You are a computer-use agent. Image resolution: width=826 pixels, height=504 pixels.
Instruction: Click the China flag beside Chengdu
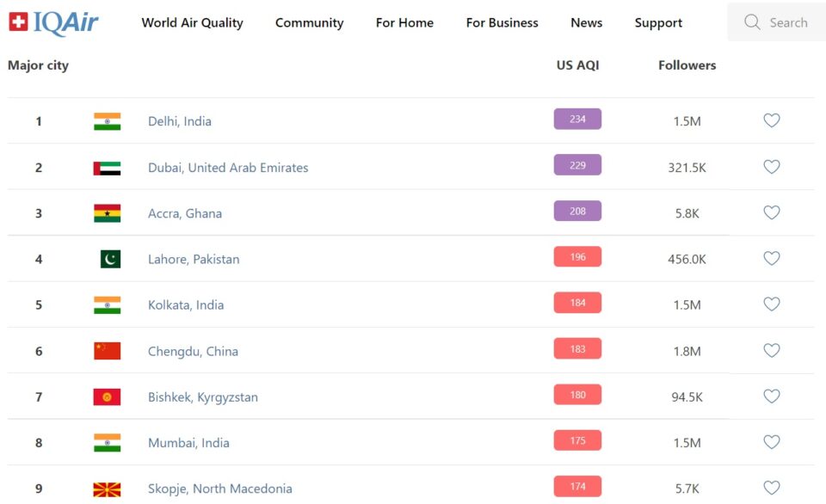107,351
